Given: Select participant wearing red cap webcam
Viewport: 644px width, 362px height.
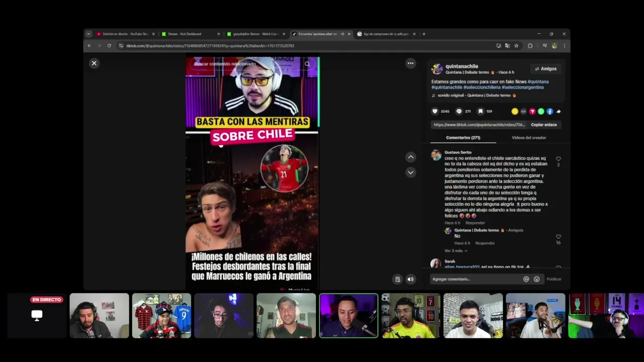Looking at the screenshot, I should coord(162,316).
